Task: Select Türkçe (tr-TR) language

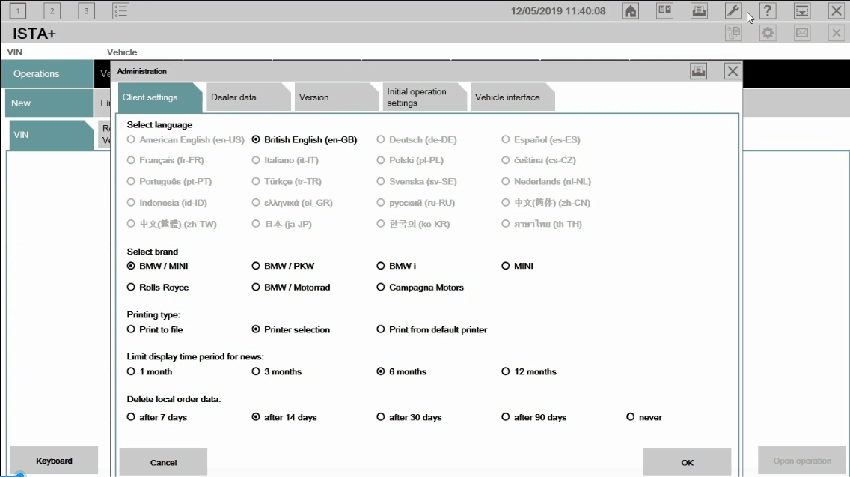Action: [x=287, y=181]
